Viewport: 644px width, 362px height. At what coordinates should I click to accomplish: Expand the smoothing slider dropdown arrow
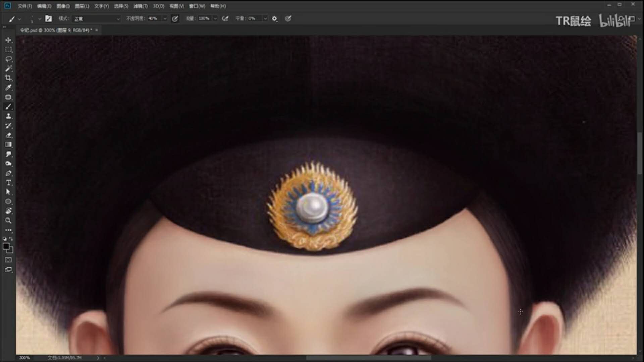click(265, 18)
